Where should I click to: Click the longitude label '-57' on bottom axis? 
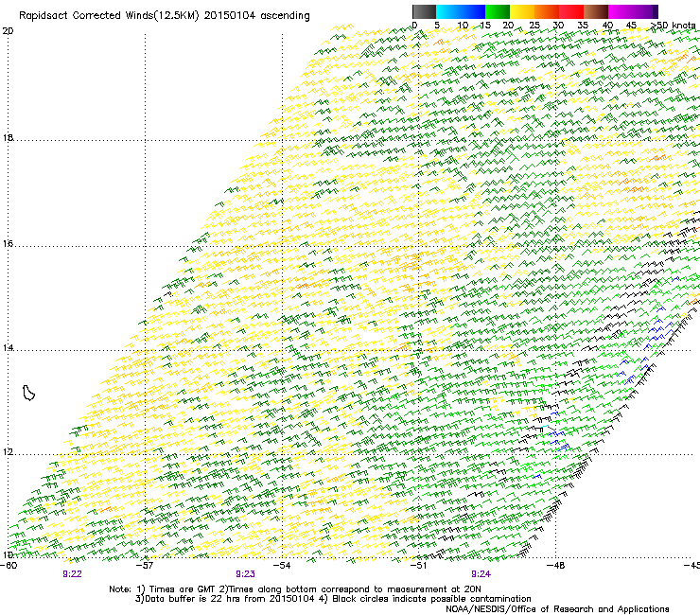coord(146,565)
